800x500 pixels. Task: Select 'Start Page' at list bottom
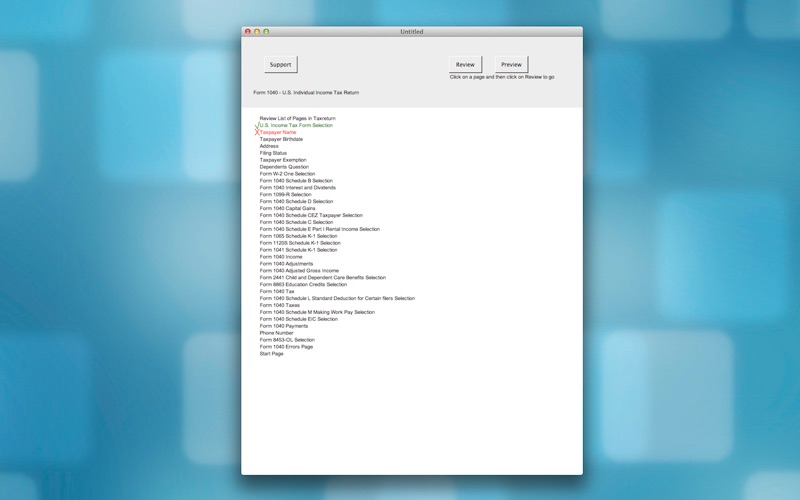point(271,354)
